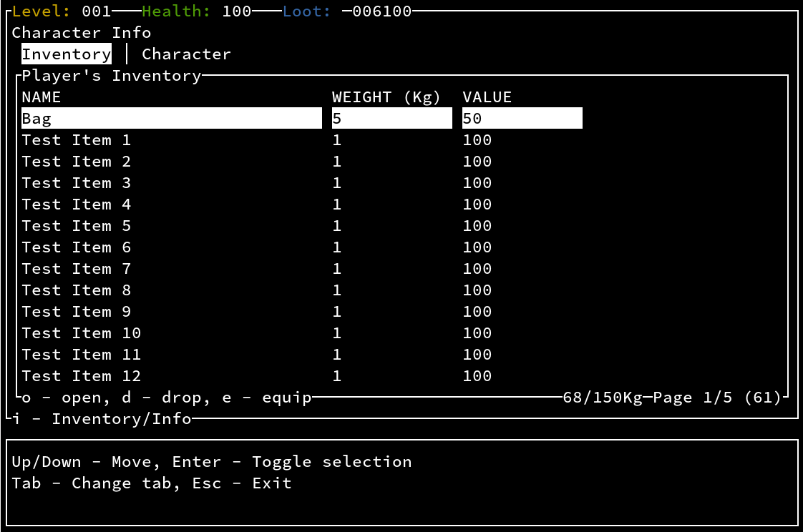Select Test Item 6 row
803x532 pixels.
pyautogui.click(x=77, y=247)
